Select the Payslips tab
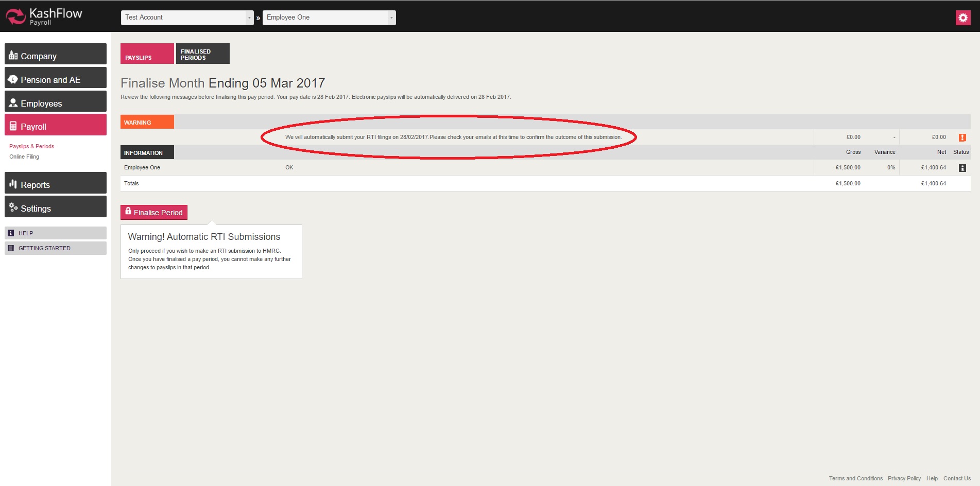 click(147, 54)
